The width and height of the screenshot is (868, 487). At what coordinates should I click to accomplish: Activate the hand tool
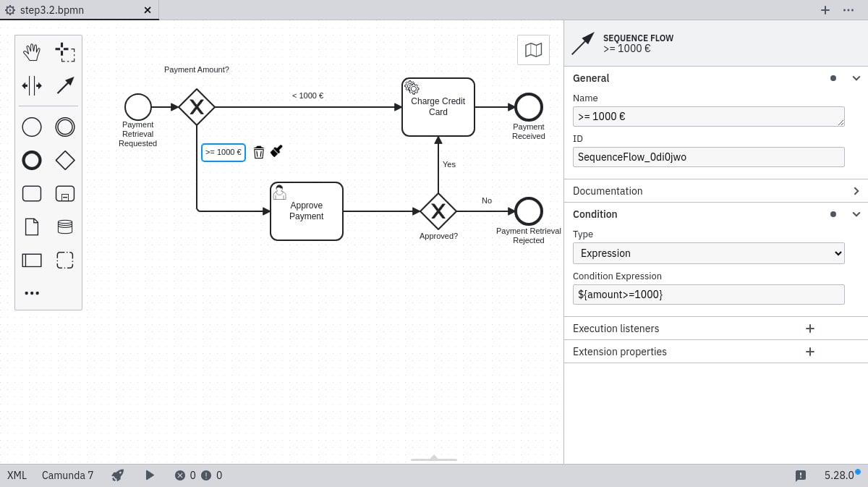tap(32, 52)
